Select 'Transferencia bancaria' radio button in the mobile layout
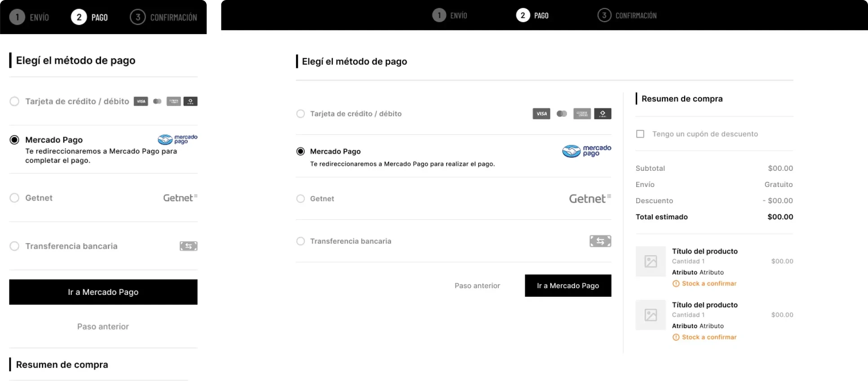 pyautogui.click(x=14, y=246)
